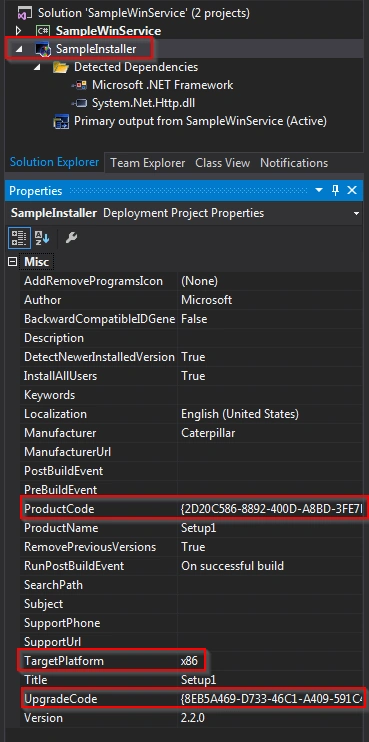
Task: Open Property Pages wrench icon
Action: tap(71, 238)
